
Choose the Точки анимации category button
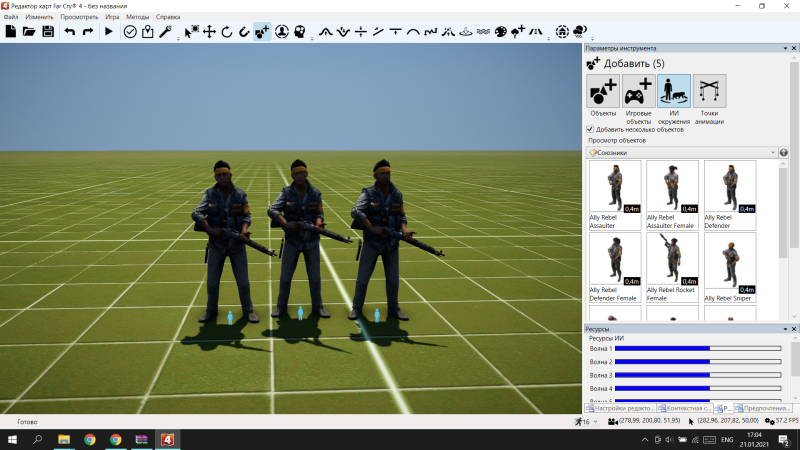709,91
